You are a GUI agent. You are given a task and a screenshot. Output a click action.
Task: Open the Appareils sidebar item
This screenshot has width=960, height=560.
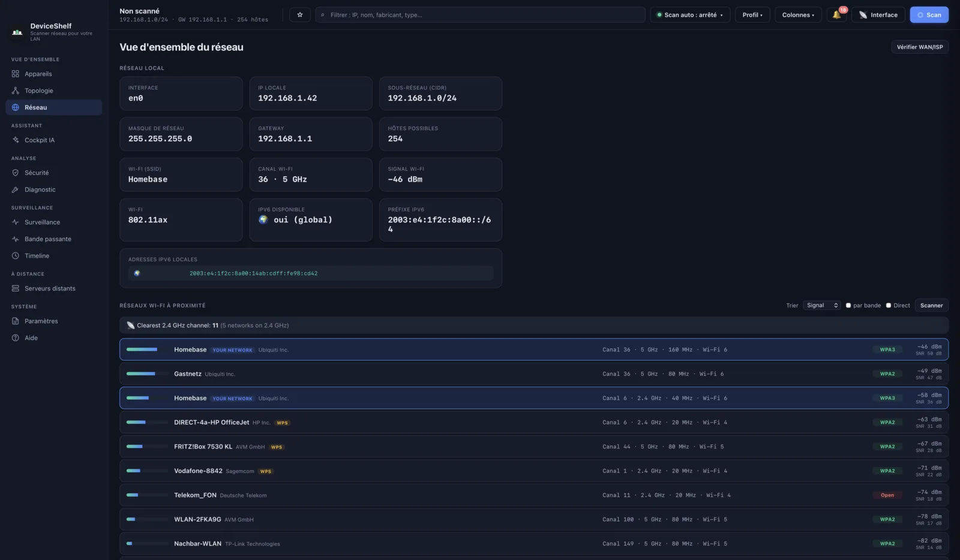click(x=53, y=74)
